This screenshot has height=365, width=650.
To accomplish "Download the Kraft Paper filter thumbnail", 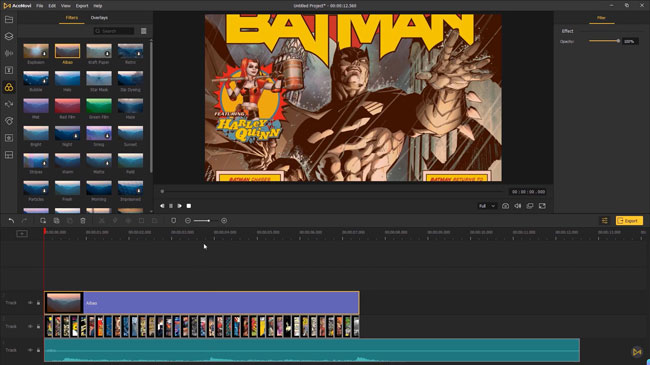I will (x=107, y=54).
